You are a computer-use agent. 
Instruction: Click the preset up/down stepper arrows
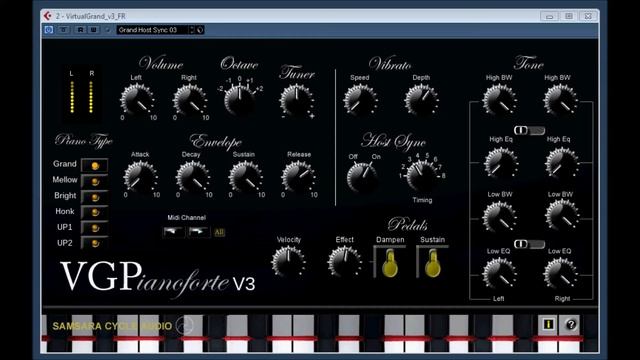pyautogui.click(x=191, y=30)
